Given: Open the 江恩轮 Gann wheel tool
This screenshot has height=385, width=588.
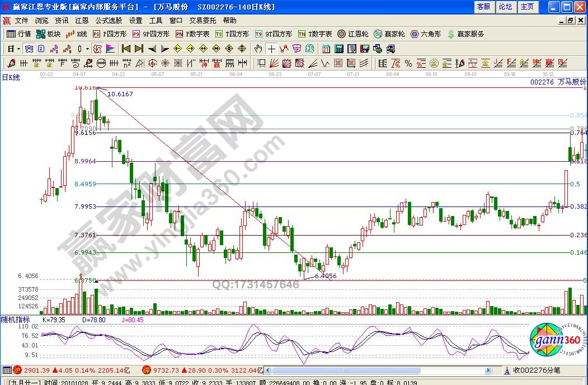Looking at the screenshot, I should 352,34.
